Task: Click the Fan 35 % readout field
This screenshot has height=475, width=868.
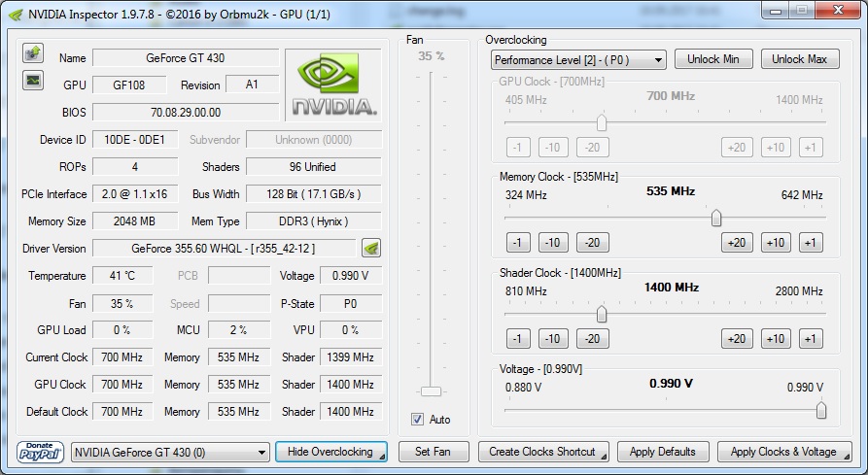Action: click(x=122, y=304)
